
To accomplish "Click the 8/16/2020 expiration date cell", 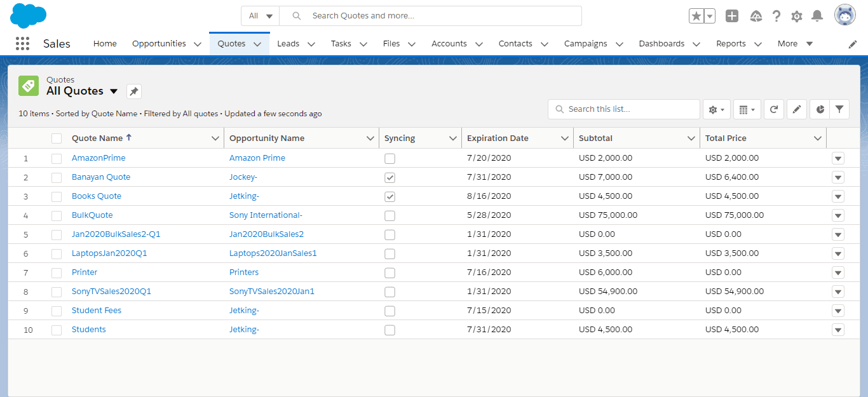I will (489, 196).
